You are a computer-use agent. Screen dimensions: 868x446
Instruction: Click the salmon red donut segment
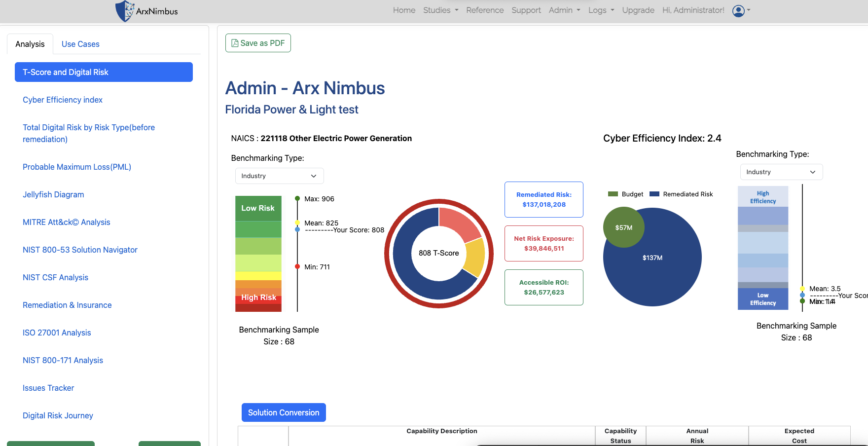[x=459, y=223]
